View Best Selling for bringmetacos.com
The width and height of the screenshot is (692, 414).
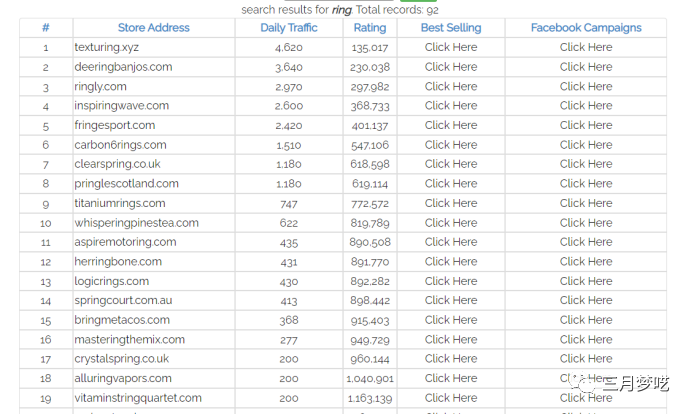tap(451, 320)
